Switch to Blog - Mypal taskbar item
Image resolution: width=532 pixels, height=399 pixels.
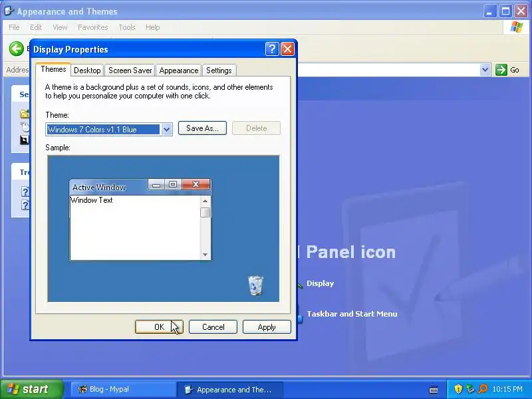pos(123,389)
